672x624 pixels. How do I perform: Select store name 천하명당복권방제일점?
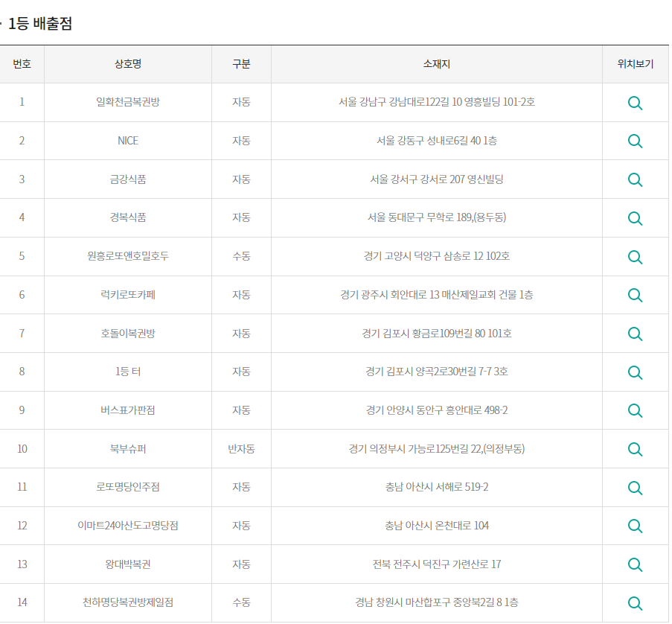[128, 602]
